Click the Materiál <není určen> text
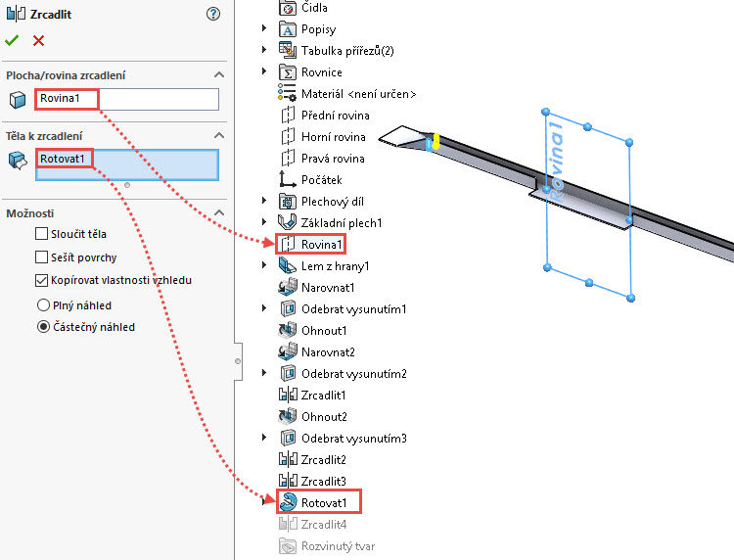The image size is (734, 560). (x=358, y=94)
